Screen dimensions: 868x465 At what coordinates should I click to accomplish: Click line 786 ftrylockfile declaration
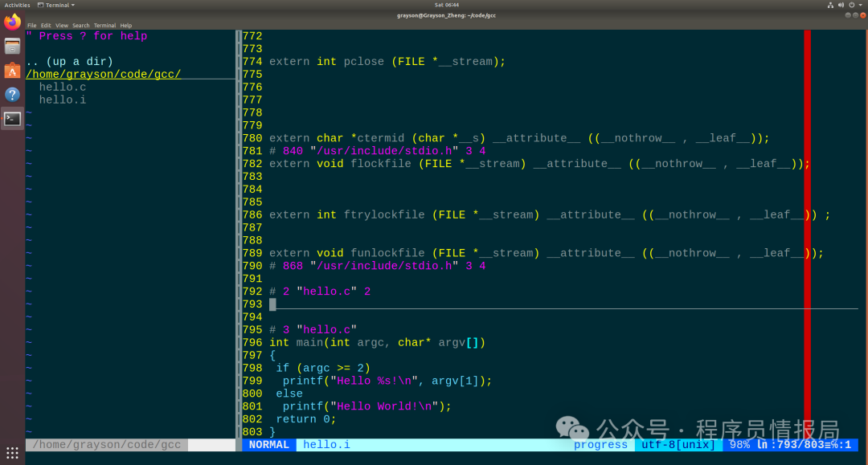point(550,214)
